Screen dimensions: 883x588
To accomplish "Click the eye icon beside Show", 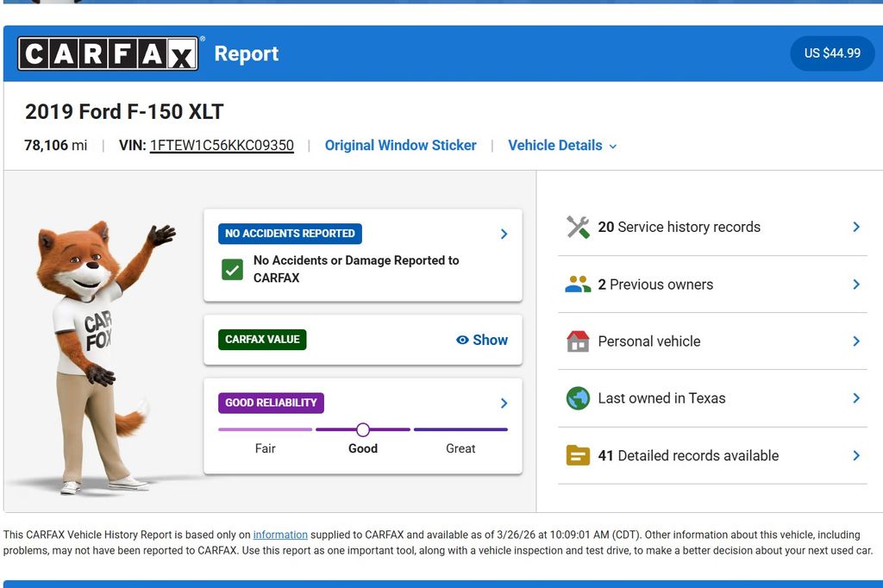I will [x=462, y=340].
